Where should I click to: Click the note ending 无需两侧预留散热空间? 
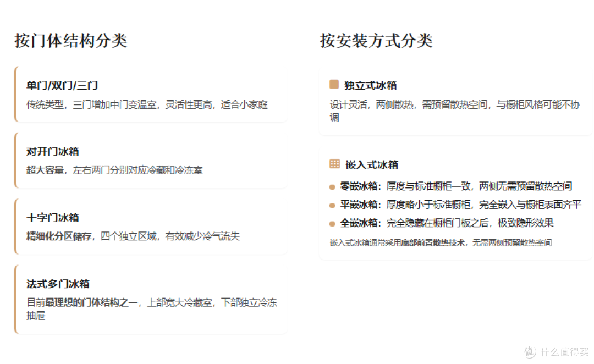(x=441, y=243)
